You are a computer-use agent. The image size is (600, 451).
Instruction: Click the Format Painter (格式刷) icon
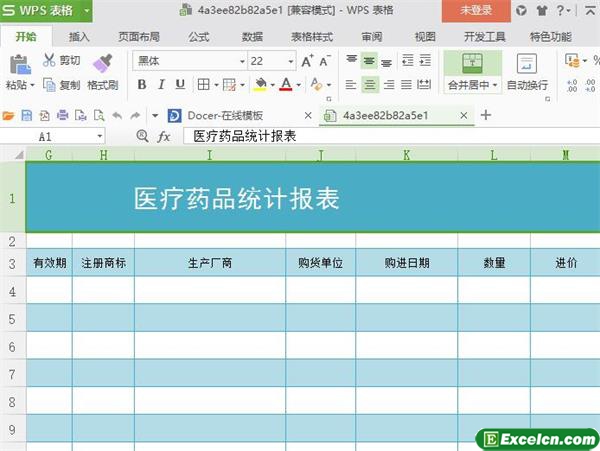click(102, 63)
